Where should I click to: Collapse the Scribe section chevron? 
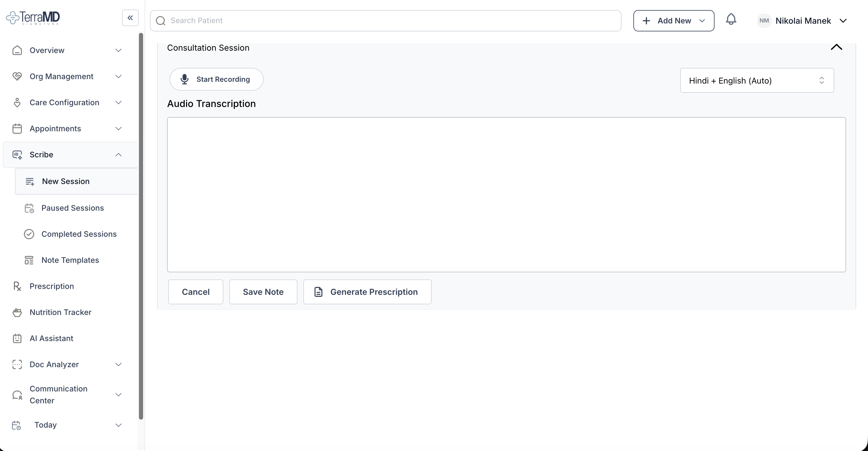tap(118, 155)
